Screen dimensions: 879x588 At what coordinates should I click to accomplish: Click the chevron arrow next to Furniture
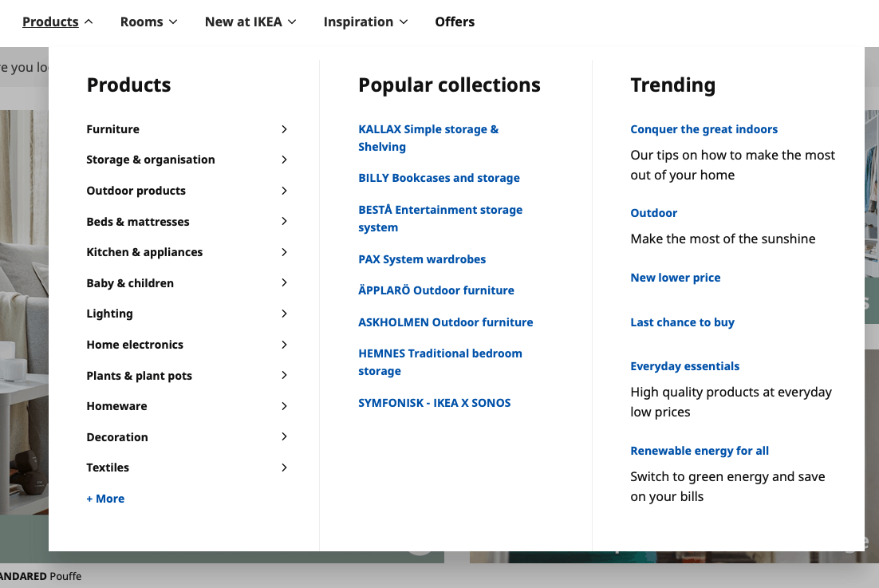[284, 129]
